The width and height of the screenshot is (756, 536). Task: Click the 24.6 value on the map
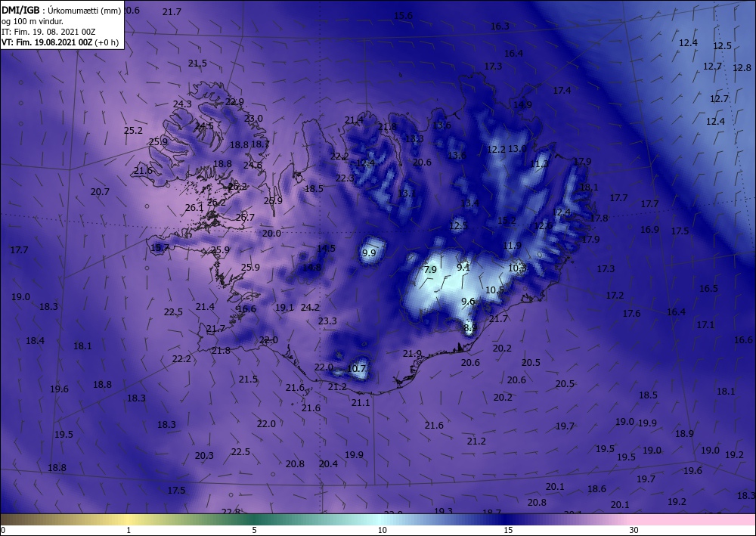(253, 165)
